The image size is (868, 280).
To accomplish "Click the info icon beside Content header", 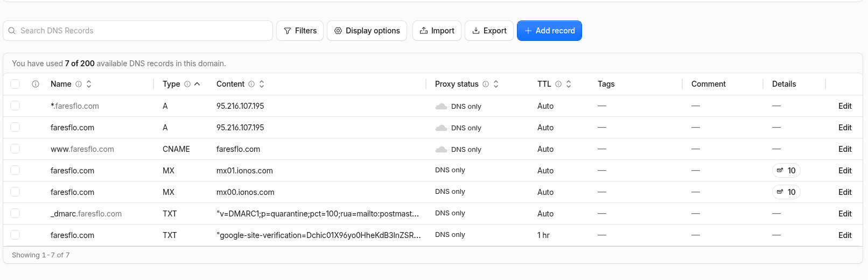I will tap(251, 84).
